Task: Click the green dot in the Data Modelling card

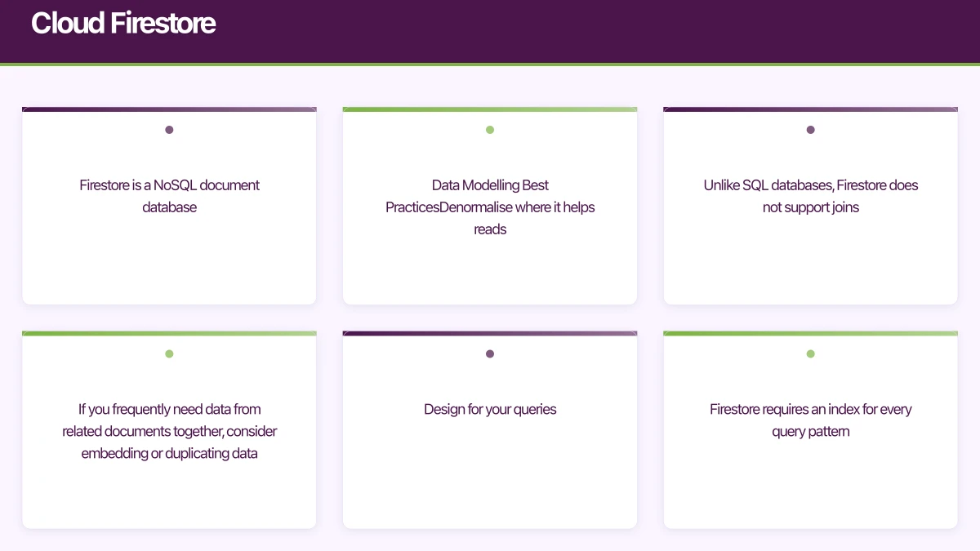Action: tap(490, 130)
